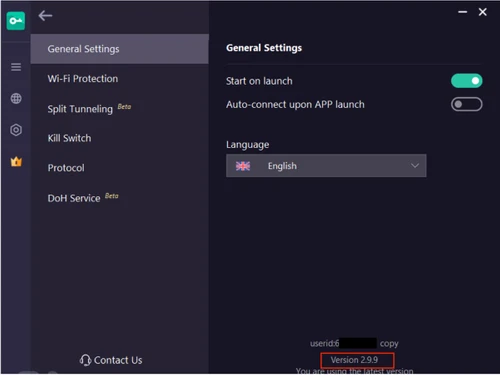Expand the language chevron arrow

415,166
